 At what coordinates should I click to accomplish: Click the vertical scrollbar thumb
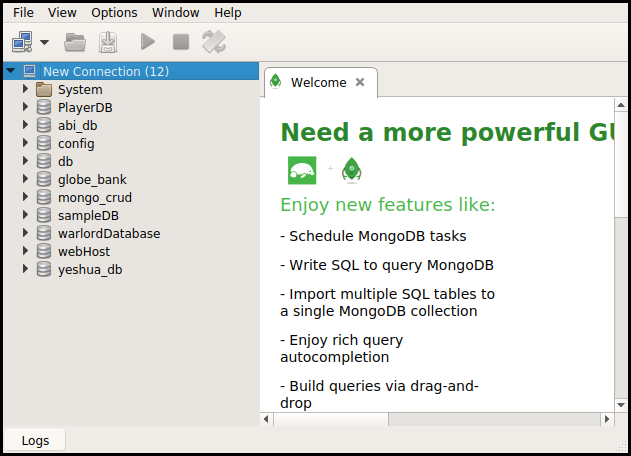(x=621, y=165)
